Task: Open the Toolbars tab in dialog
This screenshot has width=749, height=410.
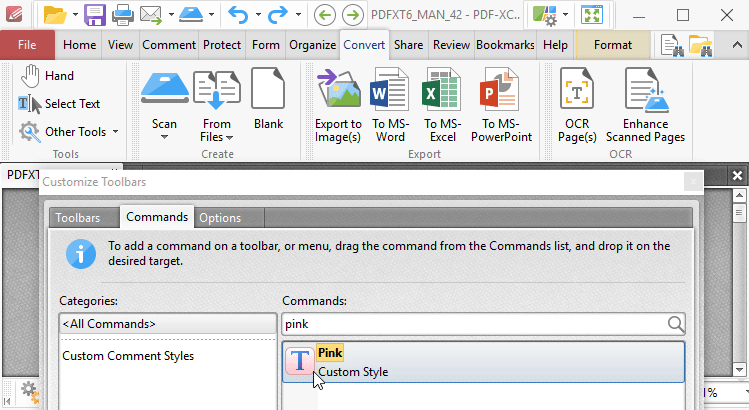Action: coord(77,217)
